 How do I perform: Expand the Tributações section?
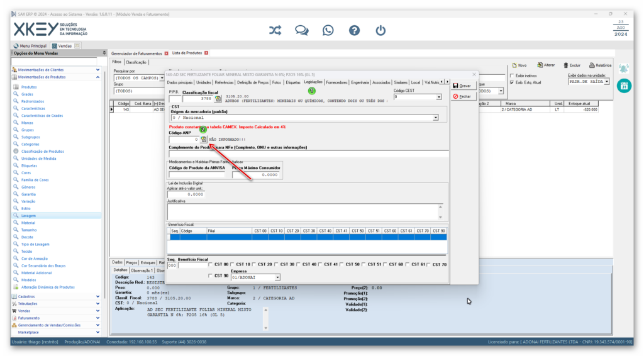click(97, 304)
